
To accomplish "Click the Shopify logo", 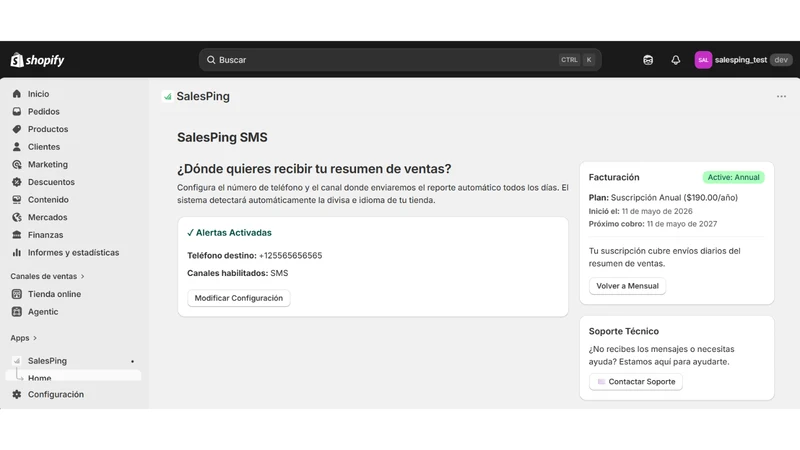I will coord(38,60).
